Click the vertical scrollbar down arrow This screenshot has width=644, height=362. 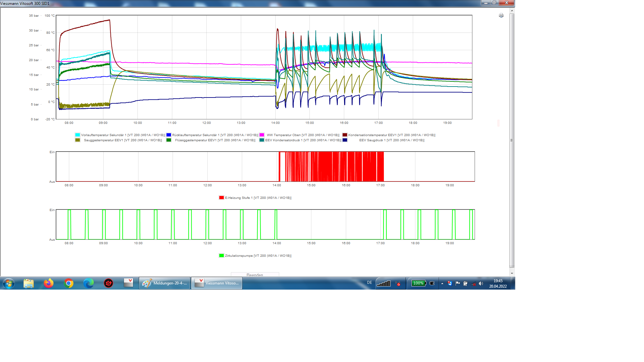(512, 273)
